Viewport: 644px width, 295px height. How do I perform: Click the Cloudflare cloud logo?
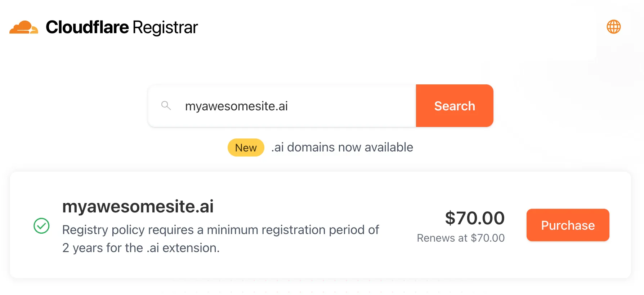tap(23, 26)
